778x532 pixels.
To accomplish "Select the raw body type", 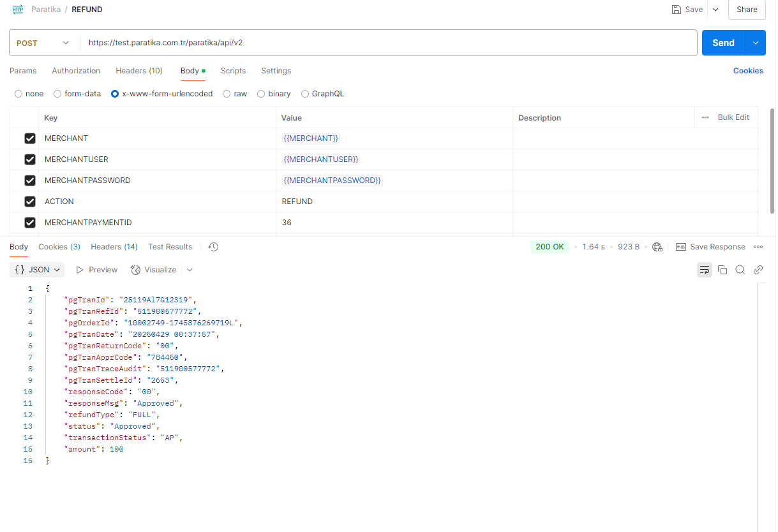I will click(x=227, y=94).
